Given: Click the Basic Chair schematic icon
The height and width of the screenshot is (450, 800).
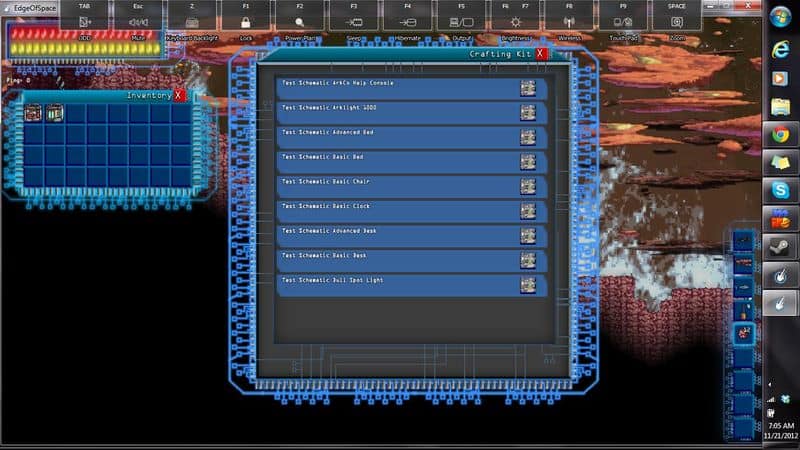Looking at the screenshot, I should 528,186.
